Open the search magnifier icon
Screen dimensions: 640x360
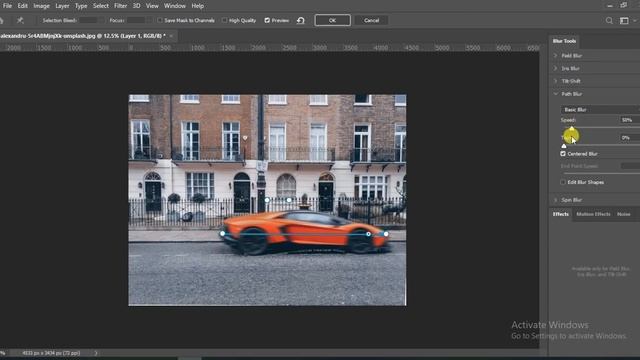pos(609,20)
